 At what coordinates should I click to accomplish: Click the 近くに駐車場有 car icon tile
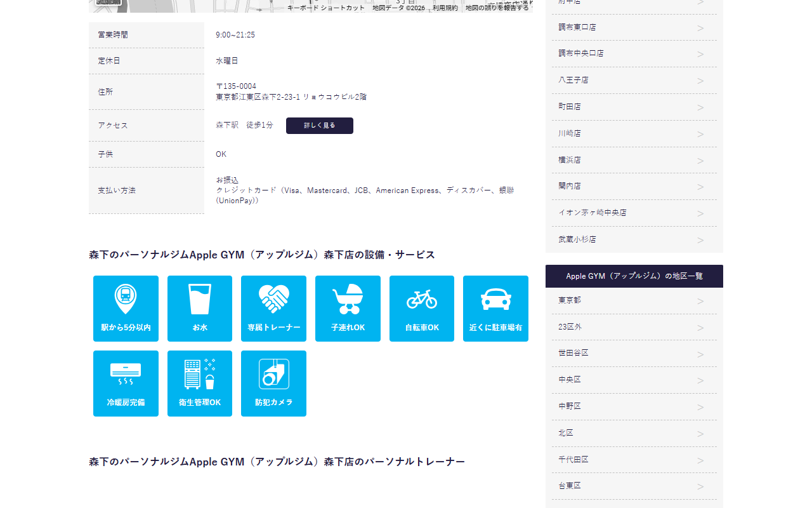pos(495,309)
